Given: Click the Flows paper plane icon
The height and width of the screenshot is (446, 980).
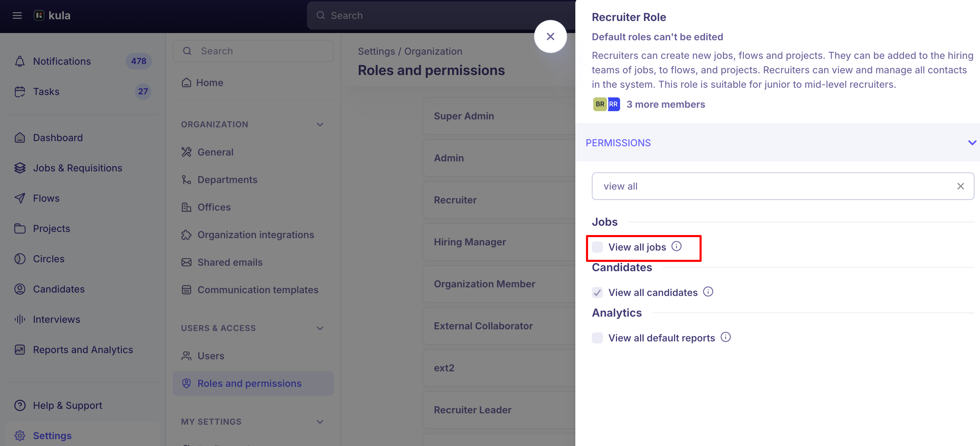Looking at the screenshot, I should pyautogui.click(x=20, y=198).
